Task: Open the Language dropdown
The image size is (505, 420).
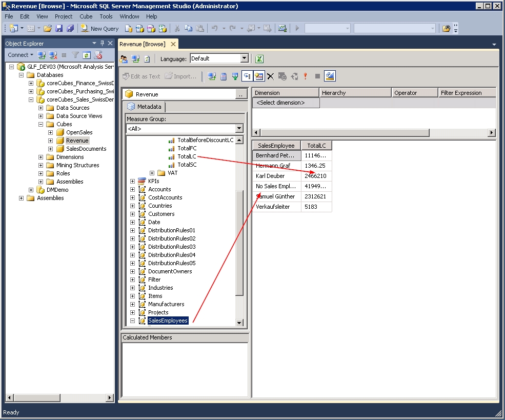Action: [245, 58]
